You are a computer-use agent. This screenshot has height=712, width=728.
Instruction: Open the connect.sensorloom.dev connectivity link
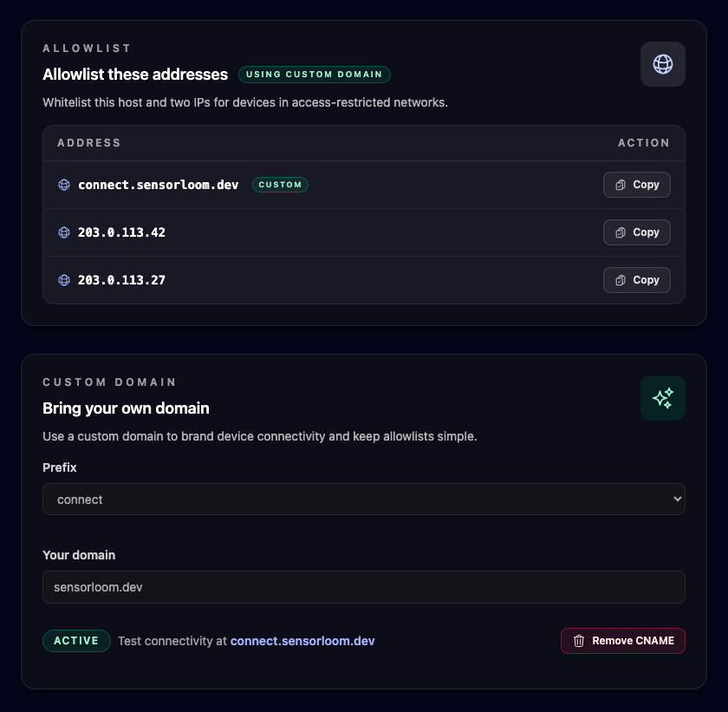point(302,641)
